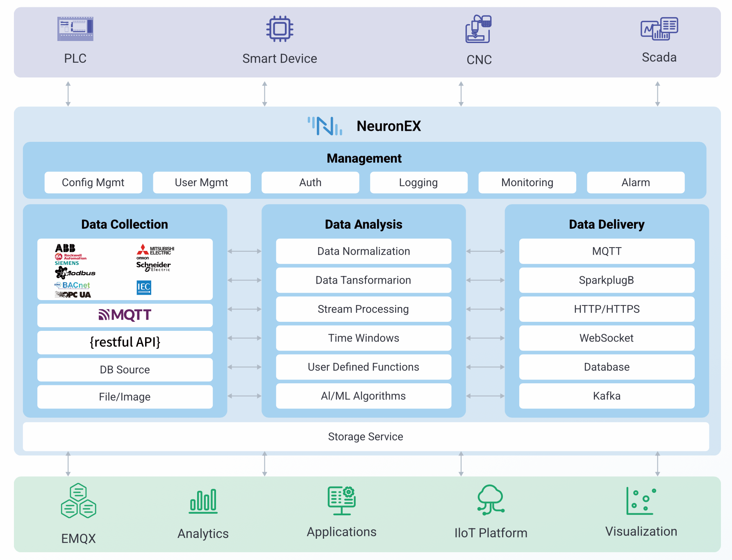Click the Kafka box

[607, 396]
